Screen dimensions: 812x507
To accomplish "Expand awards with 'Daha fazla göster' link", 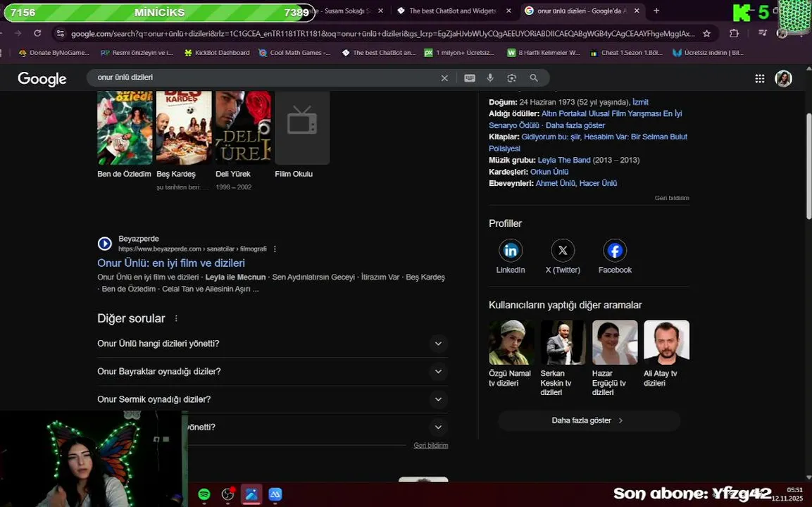I will pyautogui.click(x=575, y=125).
